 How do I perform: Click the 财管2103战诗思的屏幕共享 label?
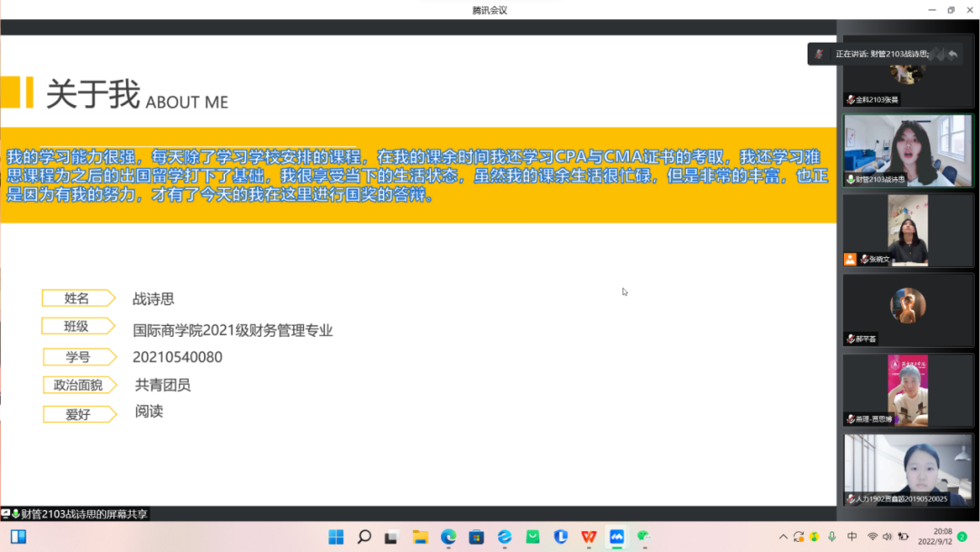[82, 514]
